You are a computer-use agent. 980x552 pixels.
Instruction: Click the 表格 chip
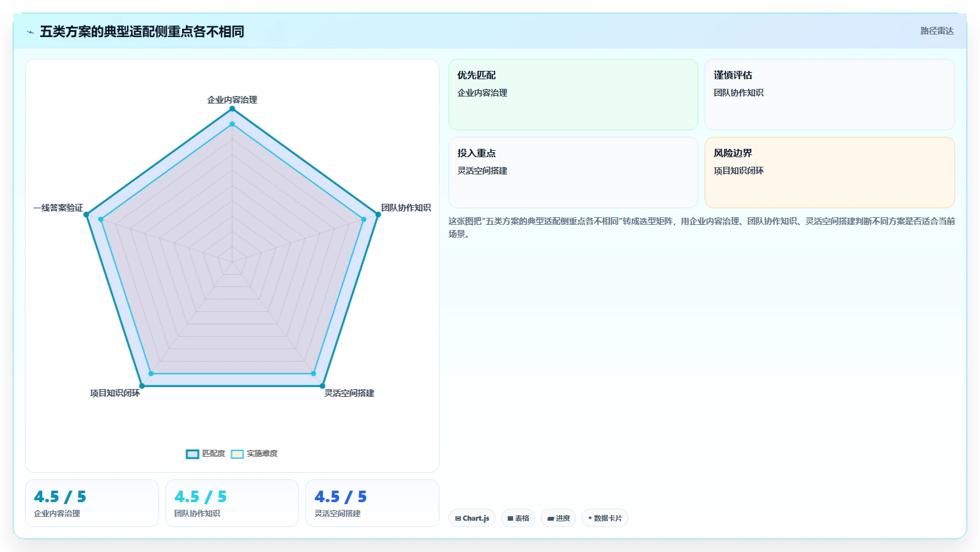[518, 518]
